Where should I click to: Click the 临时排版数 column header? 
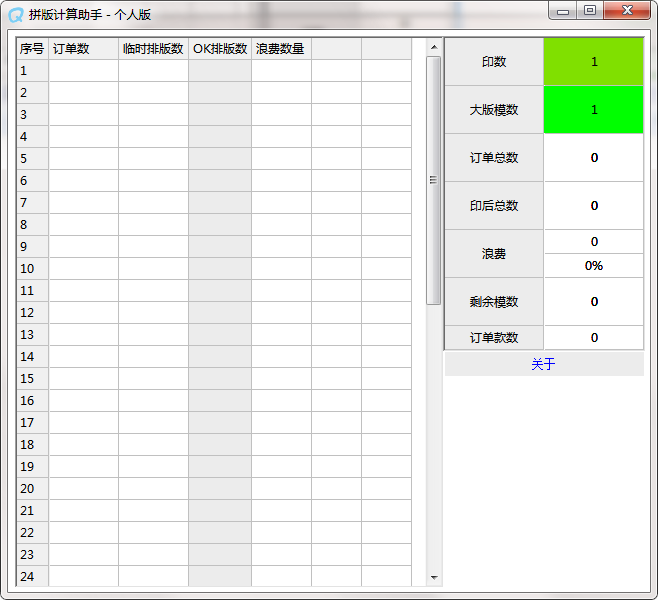[154, 49]
